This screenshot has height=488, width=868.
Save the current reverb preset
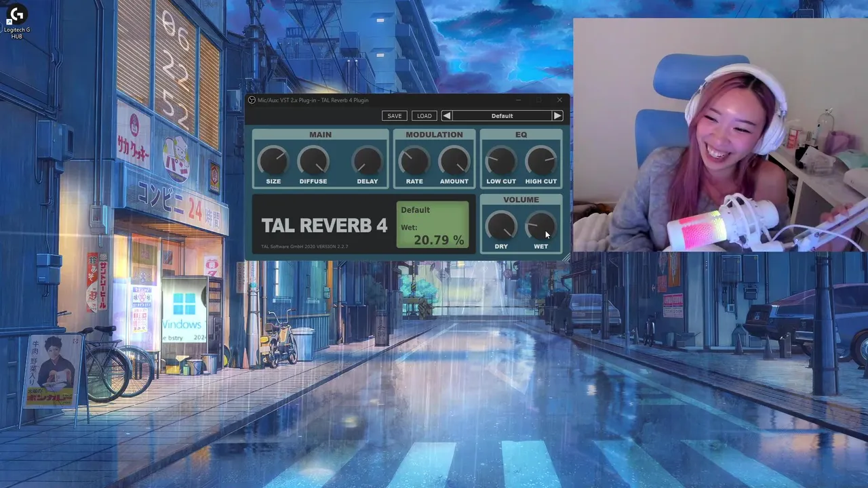point(395,116)
